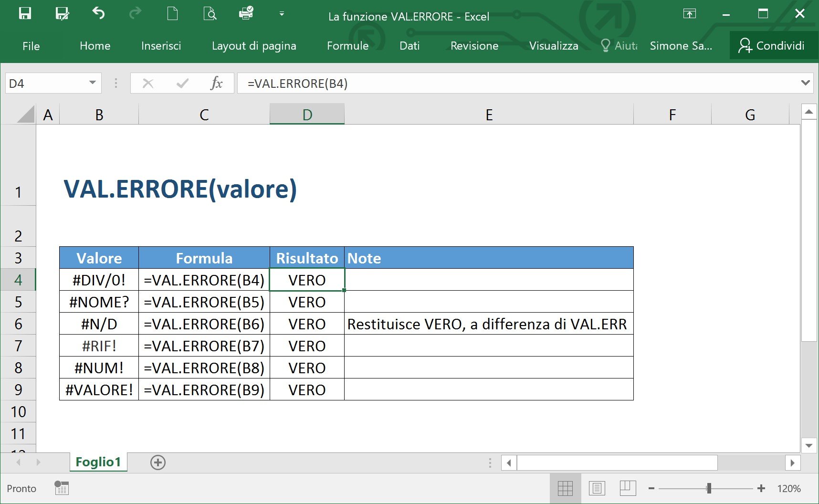819x504 pixels.
Task: Click horizontal scrollbar left arrow
Action: pos(509,462)
